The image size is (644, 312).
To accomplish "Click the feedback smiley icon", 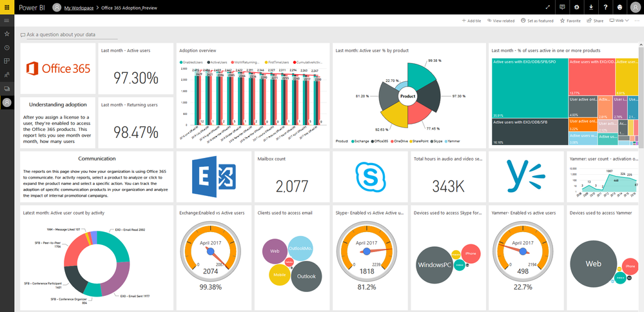I will [620, 7].
